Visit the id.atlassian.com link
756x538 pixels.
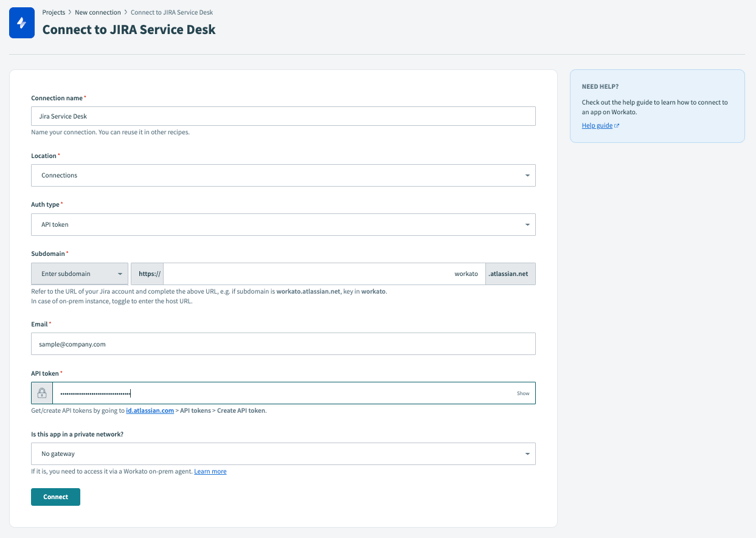coord(150,410)
